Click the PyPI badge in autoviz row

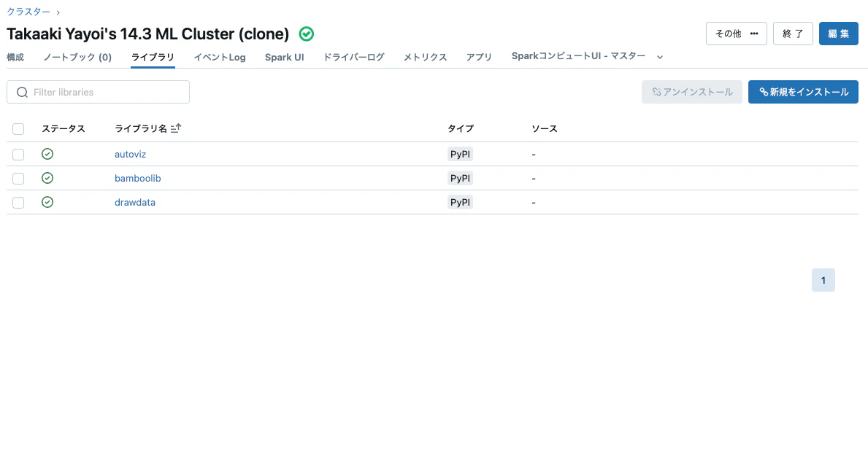click(460, 155)
